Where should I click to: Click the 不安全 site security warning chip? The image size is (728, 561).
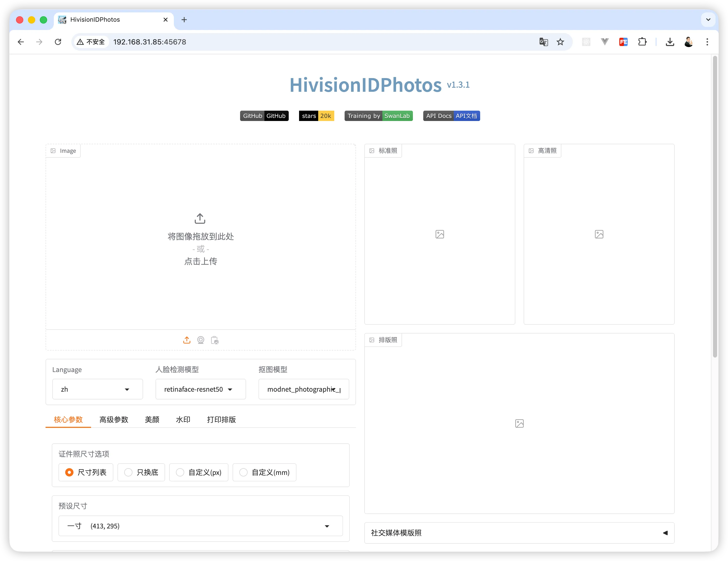(91, 42)
